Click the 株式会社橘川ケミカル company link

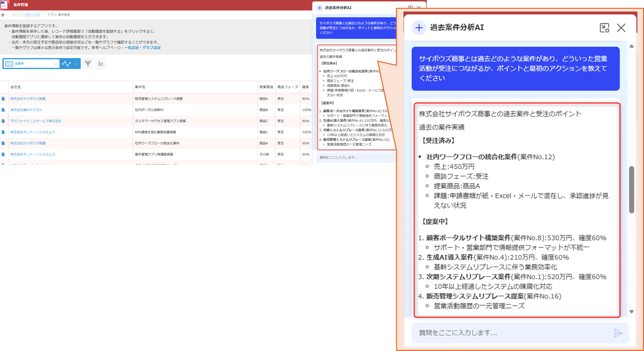click(27, 110)
